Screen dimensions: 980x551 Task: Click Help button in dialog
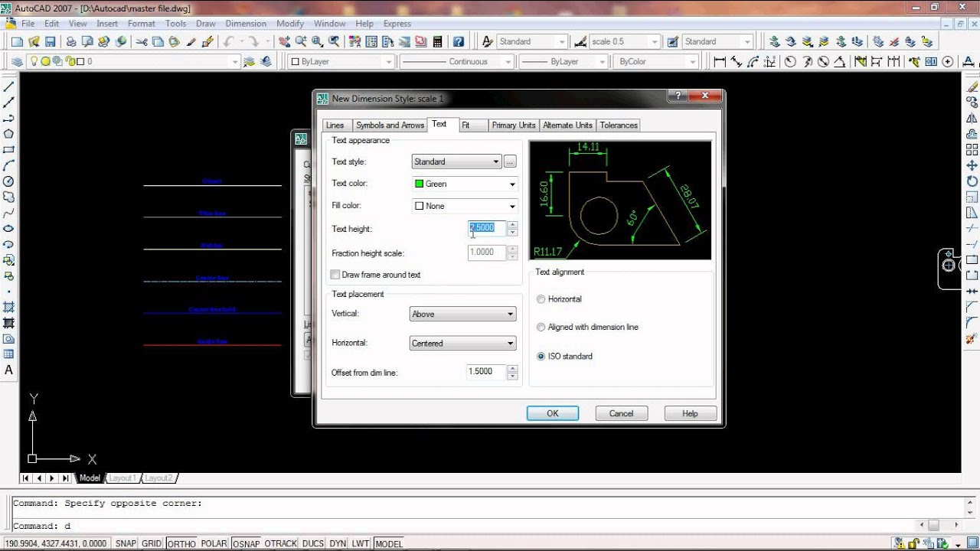click(691, 413)
